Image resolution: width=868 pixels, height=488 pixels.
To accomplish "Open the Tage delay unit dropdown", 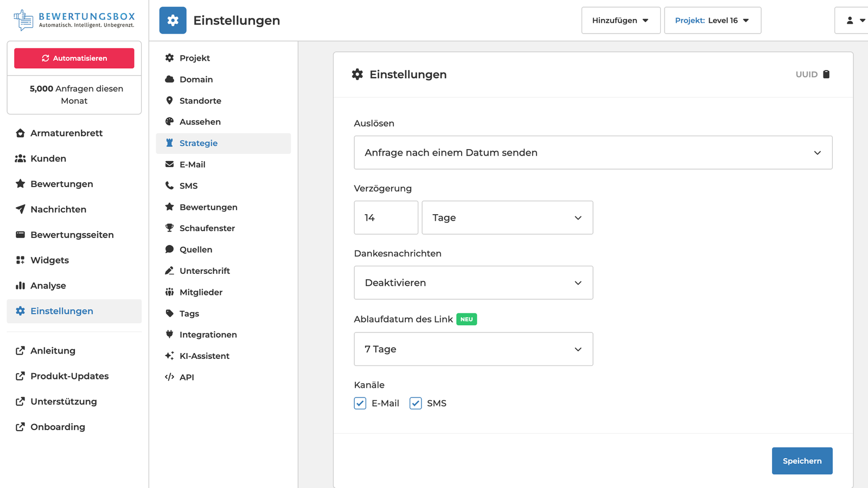I will 507,217.
